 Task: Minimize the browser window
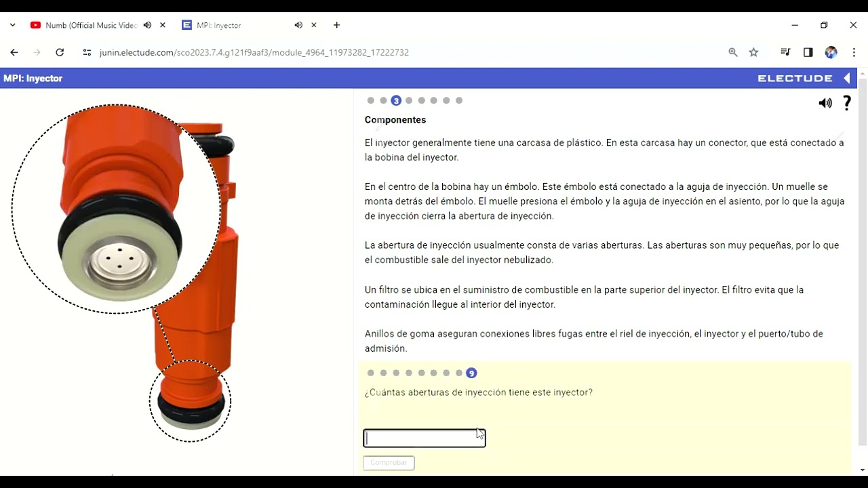point(795,25)
